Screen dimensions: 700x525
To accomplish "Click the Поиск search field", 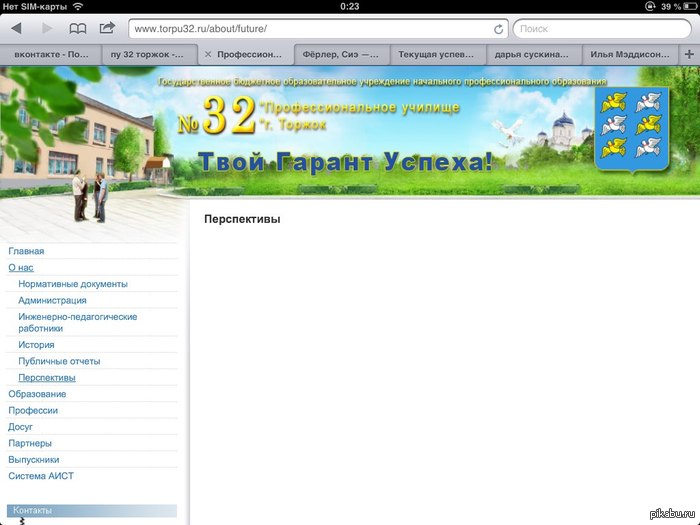I will [600, 29].
